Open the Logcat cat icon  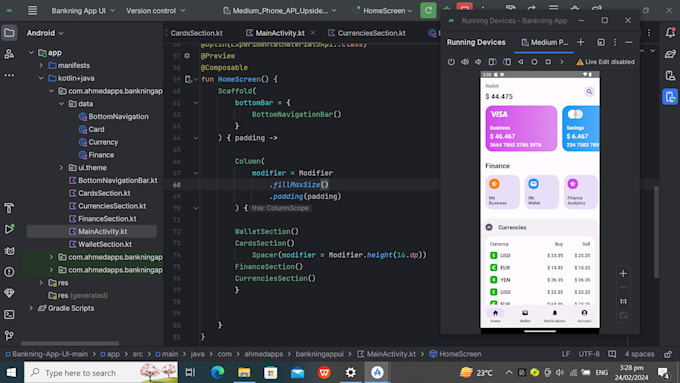coord(9,251)
